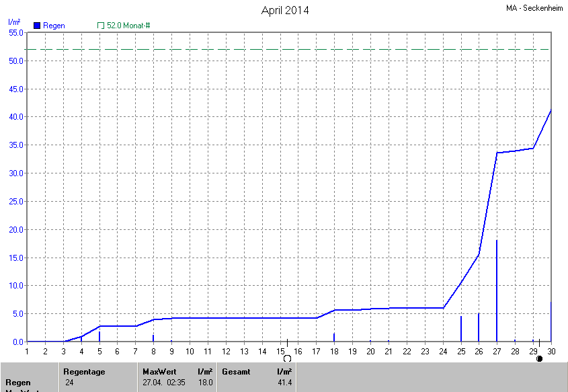Click the rain bar at day 26
This screenshot has width=568, height=392.
pos(479,328)
